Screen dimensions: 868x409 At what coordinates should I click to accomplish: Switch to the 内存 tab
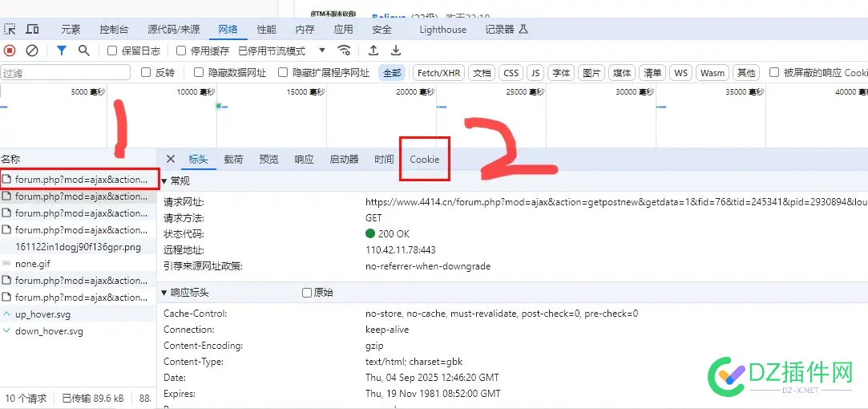305,30
